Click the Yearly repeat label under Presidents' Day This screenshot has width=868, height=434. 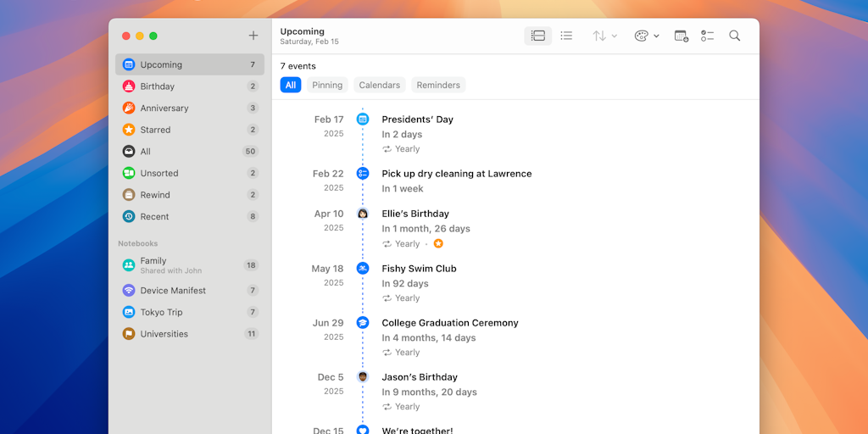coord(407,149)
